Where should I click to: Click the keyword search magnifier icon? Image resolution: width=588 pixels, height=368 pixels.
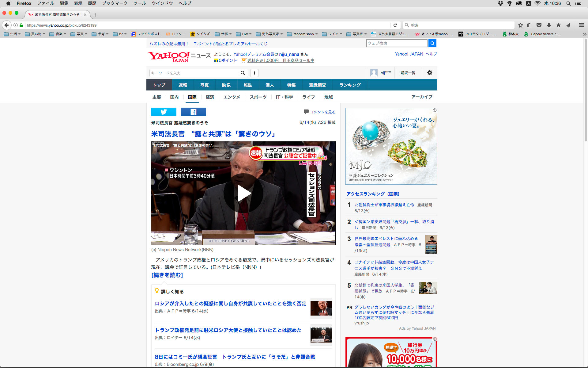click(x=243, y=73)
